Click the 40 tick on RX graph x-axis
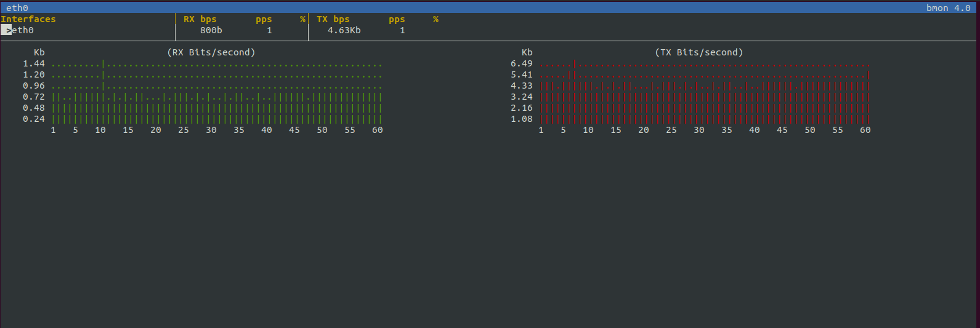980x328 pixels. tap(267, 130)
